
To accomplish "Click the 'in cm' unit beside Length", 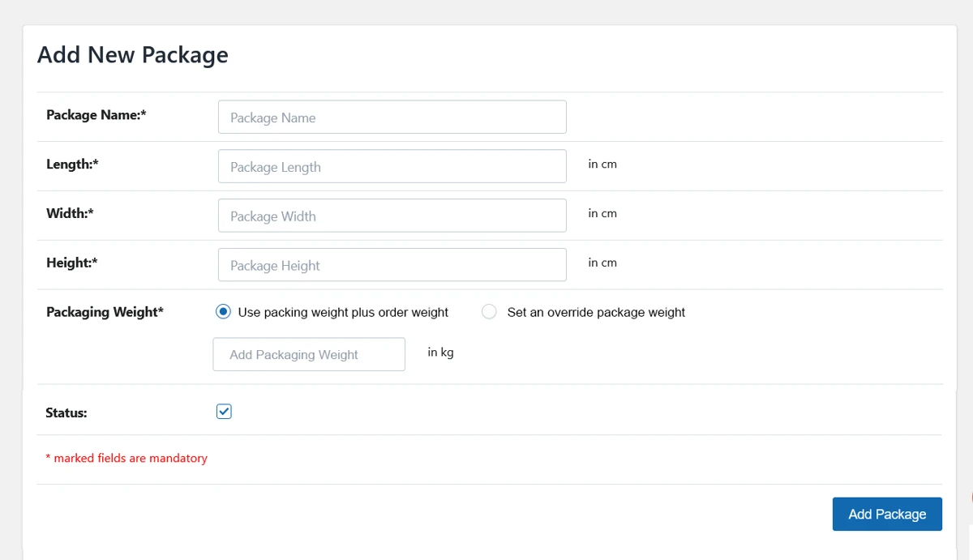I will 602,165.
